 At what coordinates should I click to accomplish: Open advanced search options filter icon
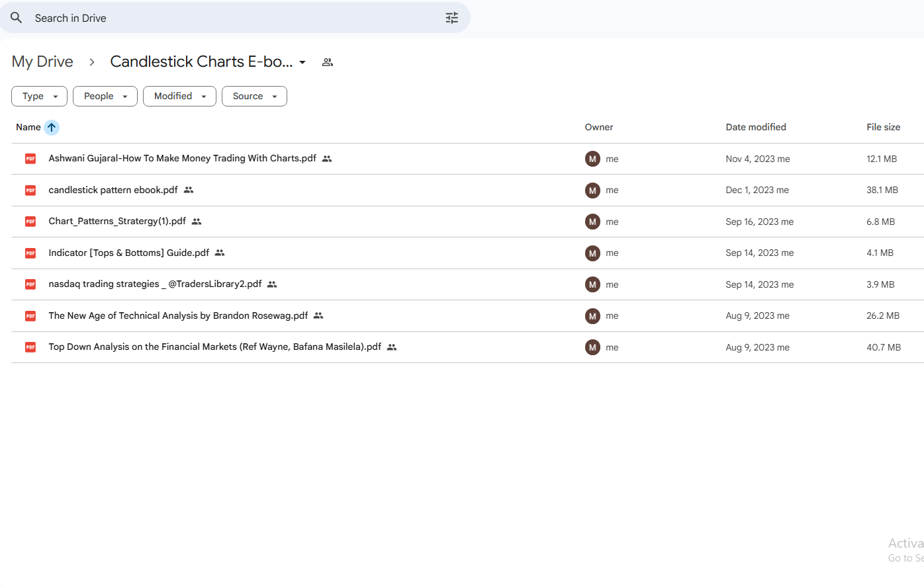[451, 18]
